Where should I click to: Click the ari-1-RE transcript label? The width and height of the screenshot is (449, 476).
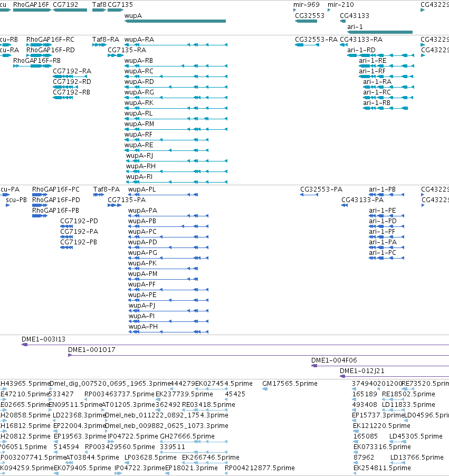372,60
